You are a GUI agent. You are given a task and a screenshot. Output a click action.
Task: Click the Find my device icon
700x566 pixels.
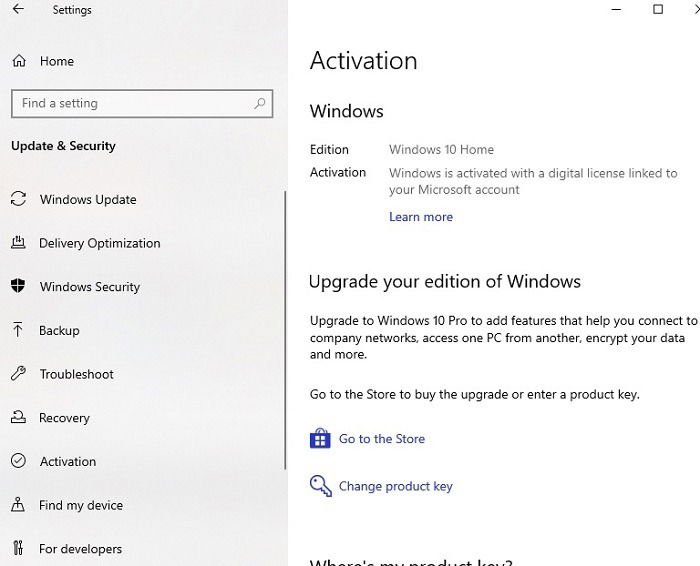click(18, 504)
